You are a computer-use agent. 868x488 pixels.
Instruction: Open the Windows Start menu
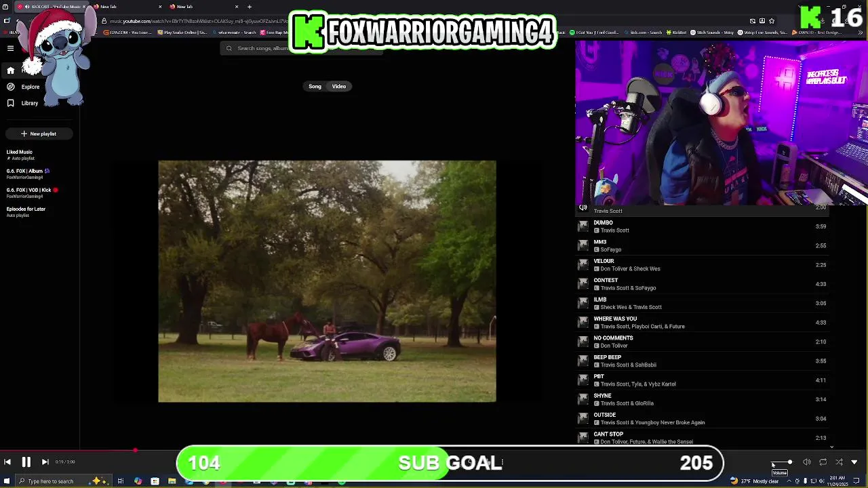tap(6, 481)
